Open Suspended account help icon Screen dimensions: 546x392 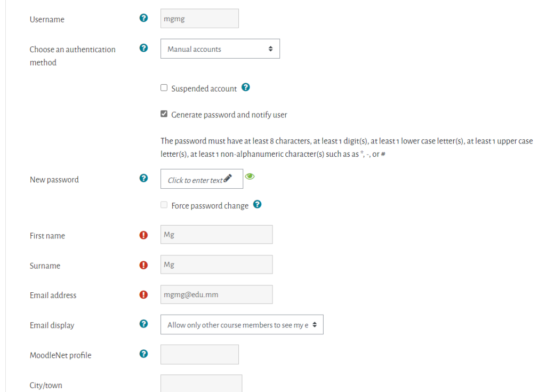pyautogui.click(x=246, y=87)
